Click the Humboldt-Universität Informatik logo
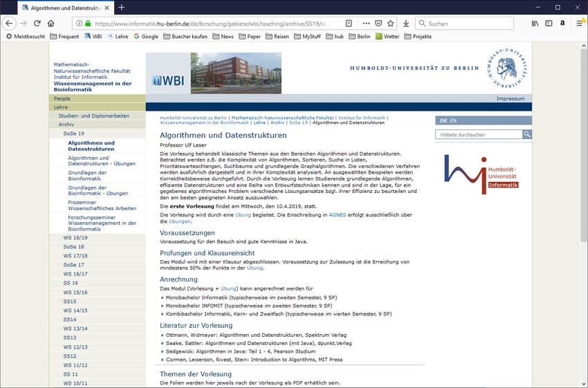This screenshot has height=388, width=588. pyautogui.click(x=481, y=174)
